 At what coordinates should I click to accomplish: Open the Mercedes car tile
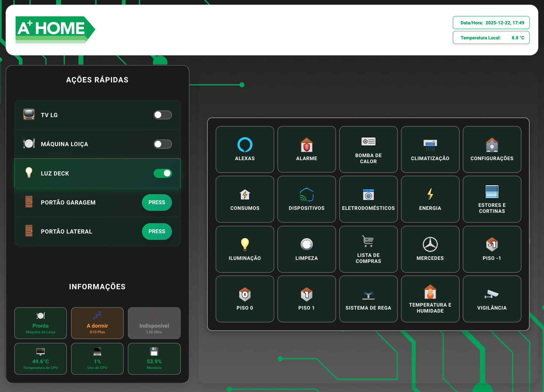coord(430,249)
